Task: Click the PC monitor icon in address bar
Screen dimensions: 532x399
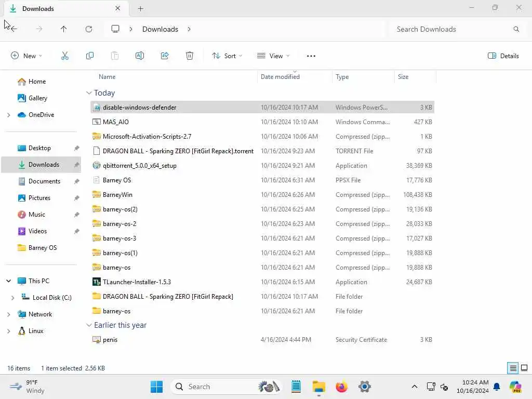Action: click(x=115, y=29)
